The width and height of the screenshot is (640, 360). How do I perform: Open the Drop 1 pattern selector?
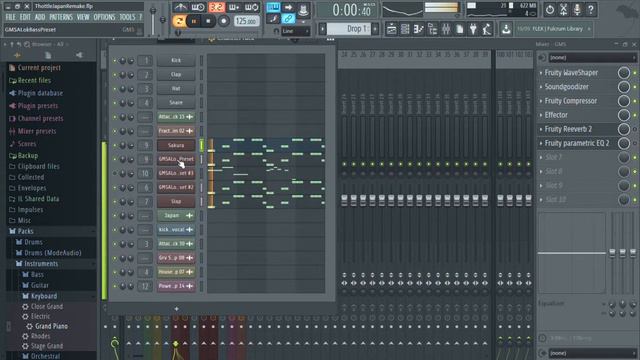click(x=349, y=29)
